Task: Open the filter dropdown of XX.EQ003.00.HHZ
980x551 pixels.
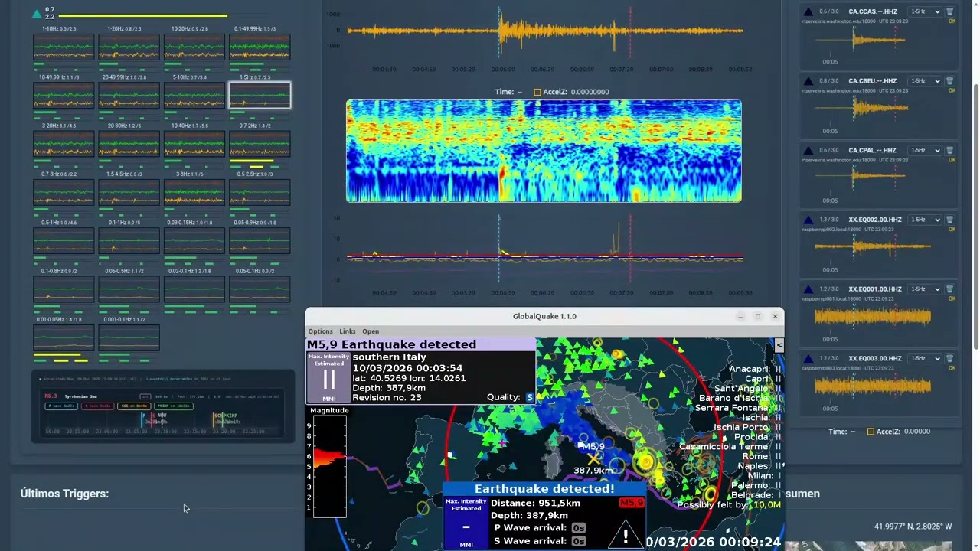Action: pyautogui.click(x=924, y=358)
